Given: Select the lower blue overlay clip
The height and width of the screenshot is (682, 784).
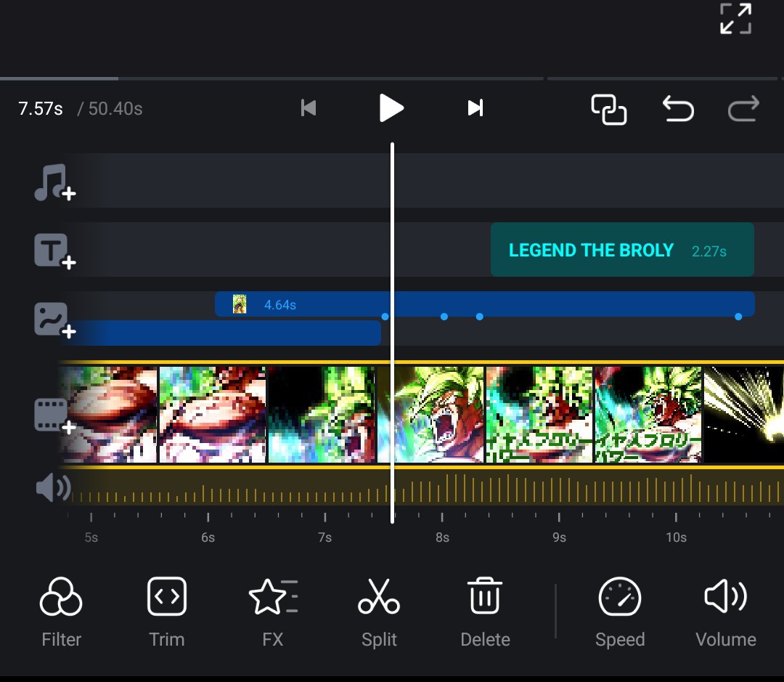Looking at the screenshot, I should [221, 333].
